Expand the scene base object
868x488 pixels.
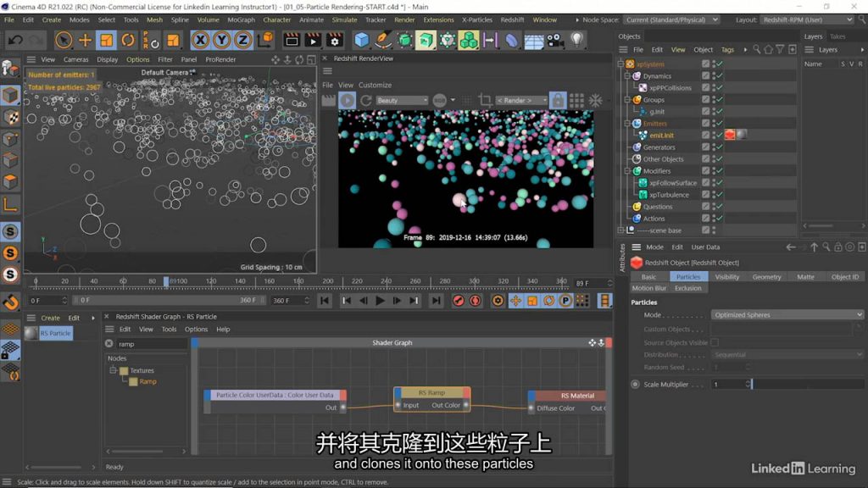(x=621, y=230)
